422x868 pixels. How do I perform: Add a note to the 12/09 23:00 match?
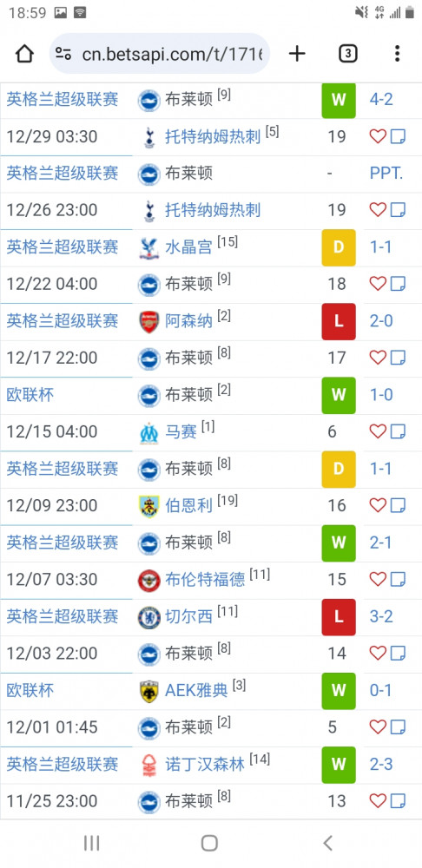pyautogui.click(x=398, y=505)
